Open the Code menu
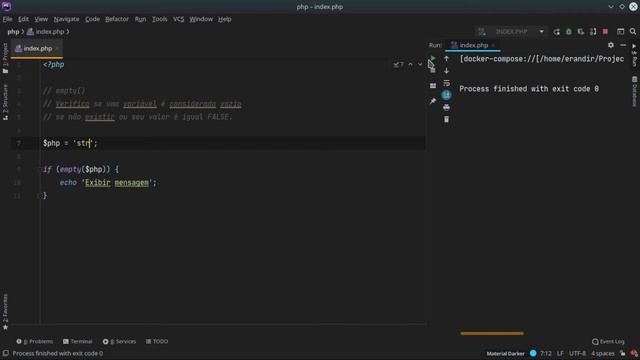The width and height of the screenshot is (640, 360). click(x=92, y=19)
